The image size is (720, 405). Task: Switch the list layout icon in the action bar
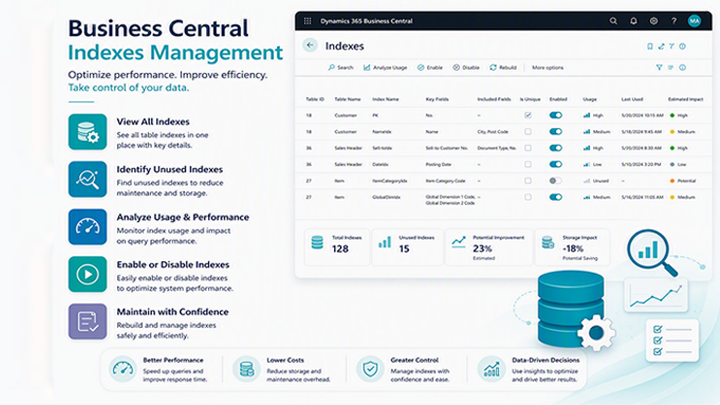point(671,68)
